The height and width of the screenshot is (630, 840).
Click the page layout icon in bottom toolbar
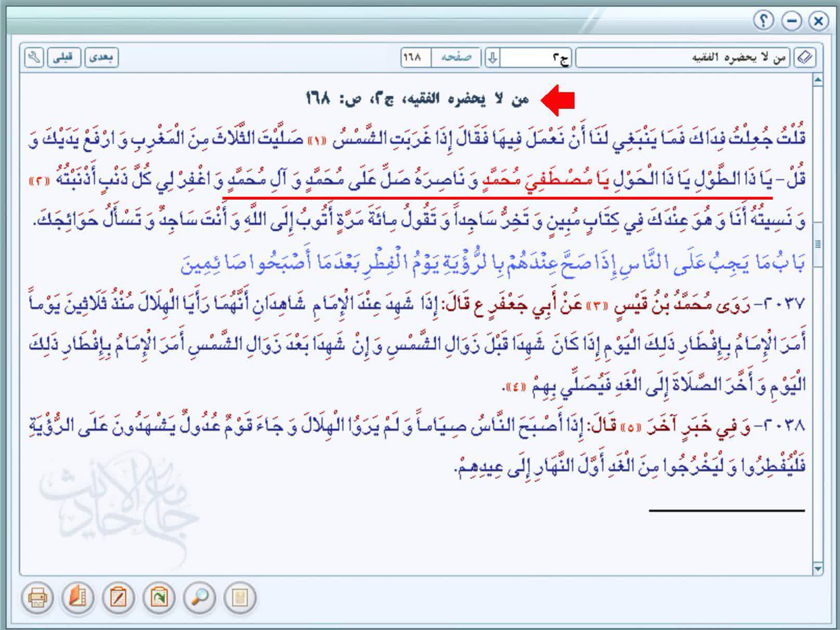240,598
